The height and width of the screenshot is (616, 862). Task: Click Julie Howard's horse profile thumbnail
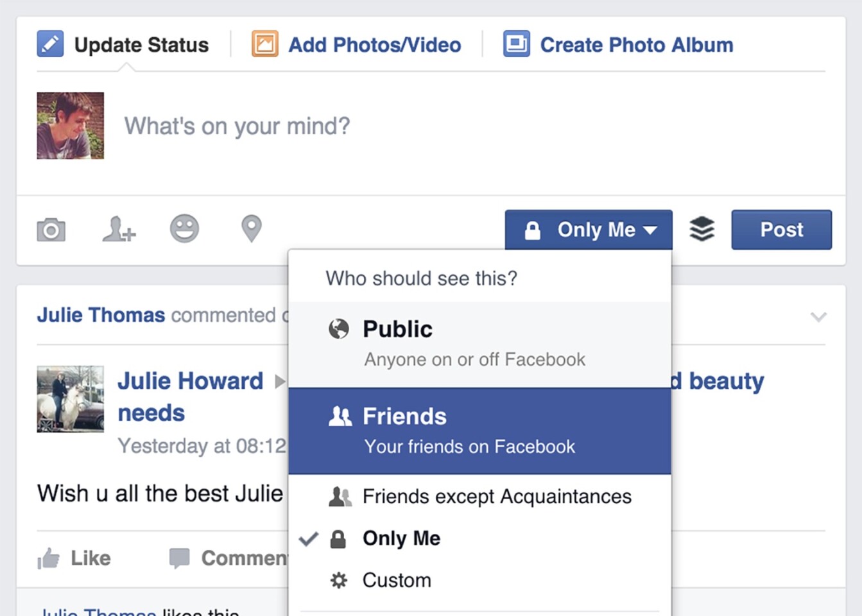(x=70, y=398)
